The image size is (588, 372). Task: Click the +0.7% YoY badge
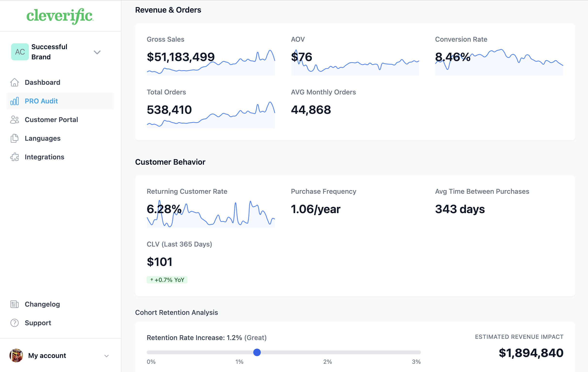[x=167, y=280]
